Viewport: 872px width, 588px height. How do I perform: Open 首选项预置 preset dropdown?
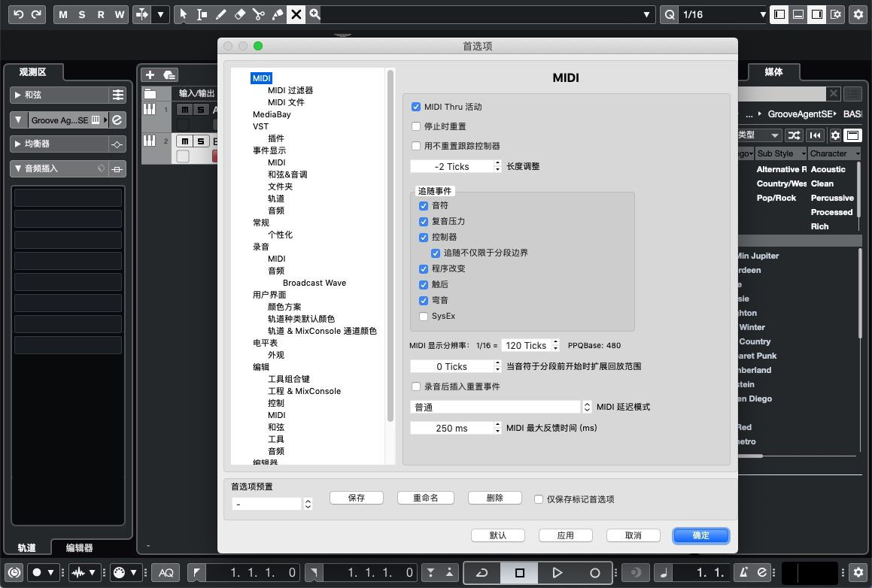[272, 504]
